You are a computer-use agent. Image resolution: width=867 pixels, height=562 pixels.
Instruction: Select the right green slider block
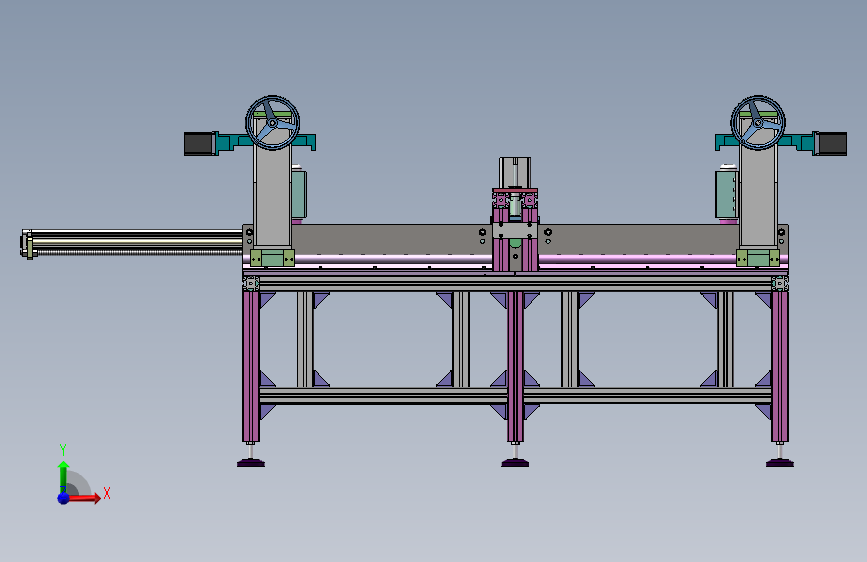tap(758, 258)
